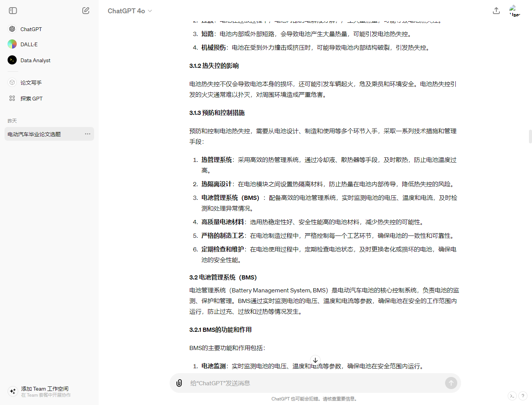The image size is (532, 405).
Task: Open ChatGPT 4o model selector dropdown
Action: point(130,11)
